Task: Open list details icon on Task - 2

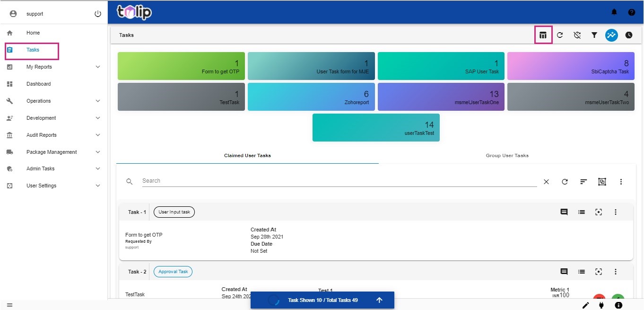Action: point(582,272)
